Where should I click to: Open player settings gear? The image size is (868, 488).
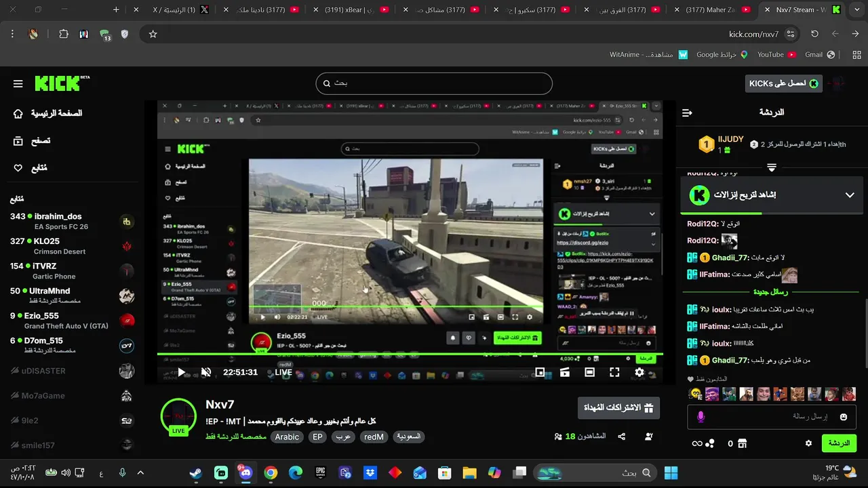pyautogui.click(x=639, y=372)
